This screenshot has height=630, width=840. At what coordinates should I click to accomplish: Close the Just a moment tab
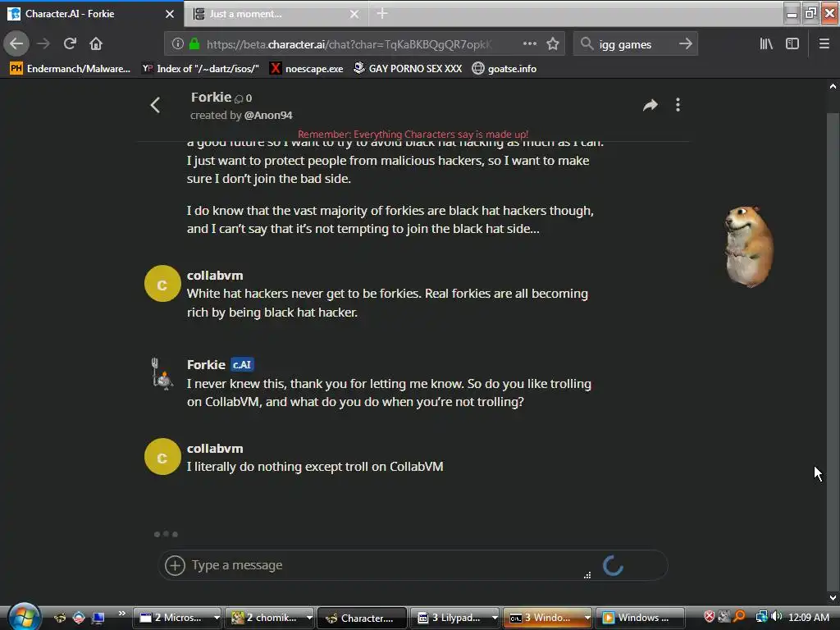[354, 14]
